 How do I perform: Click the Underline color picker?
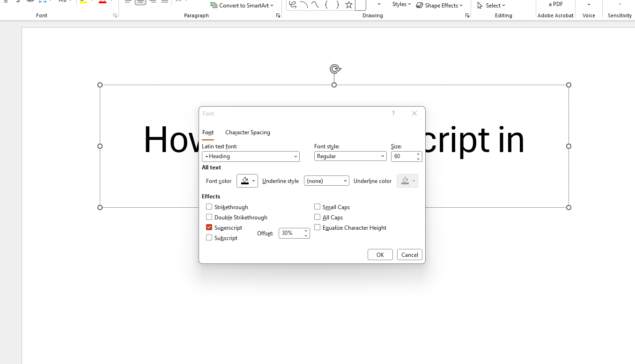407,181
